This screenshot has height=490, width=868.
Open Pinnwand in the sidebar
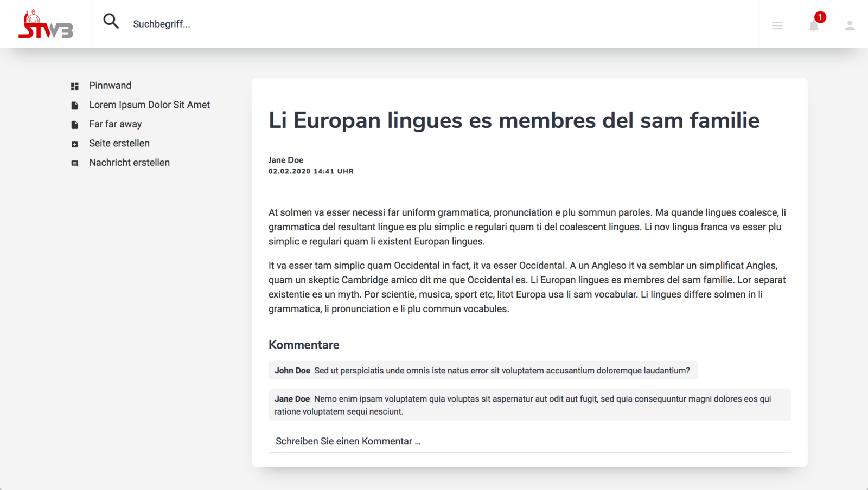coord(110,86)
